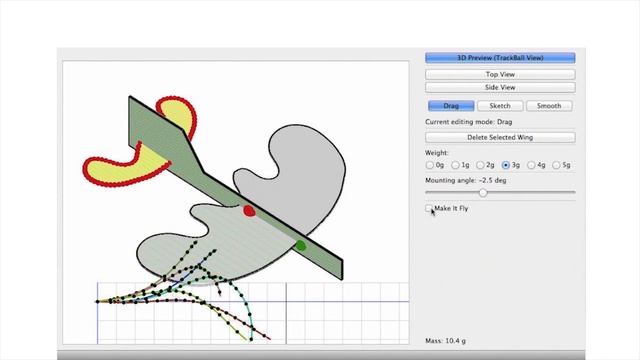Click the Mounting angle: -2.5 deg label

coord(466,180)
